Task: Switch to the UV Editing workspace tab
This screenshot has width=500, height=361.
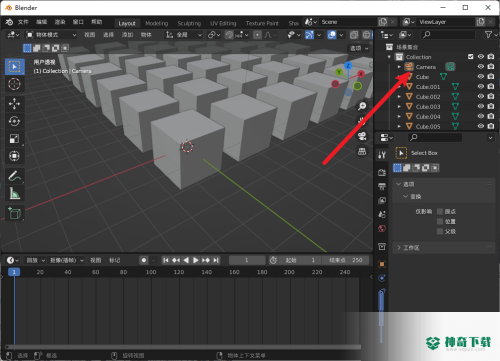Action: (223, 23)
